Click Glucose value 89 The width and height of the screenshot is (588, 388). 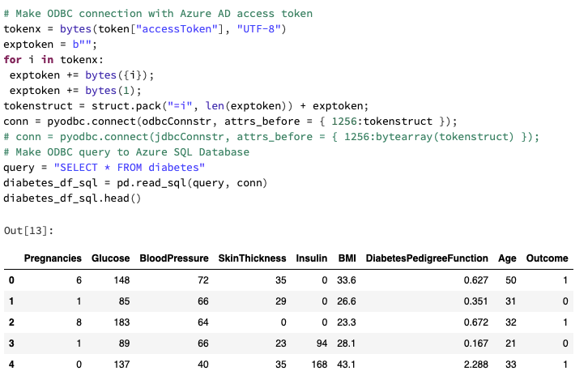click(x=124, y=343)
